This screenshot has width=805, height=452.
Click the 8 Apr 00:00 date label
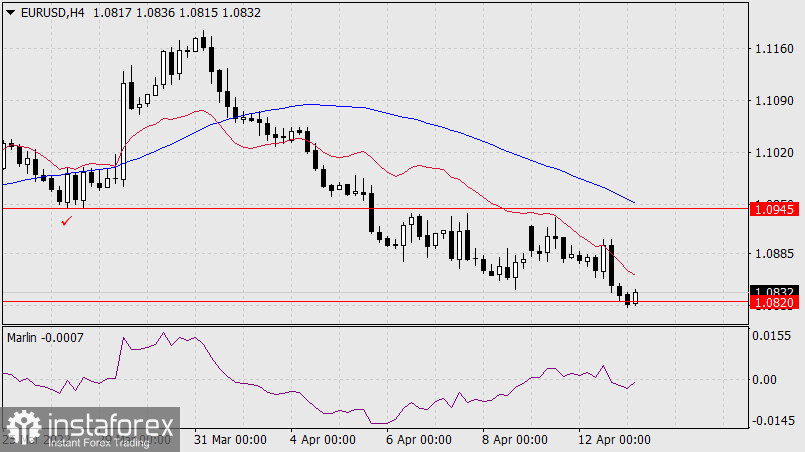(515, 440)
